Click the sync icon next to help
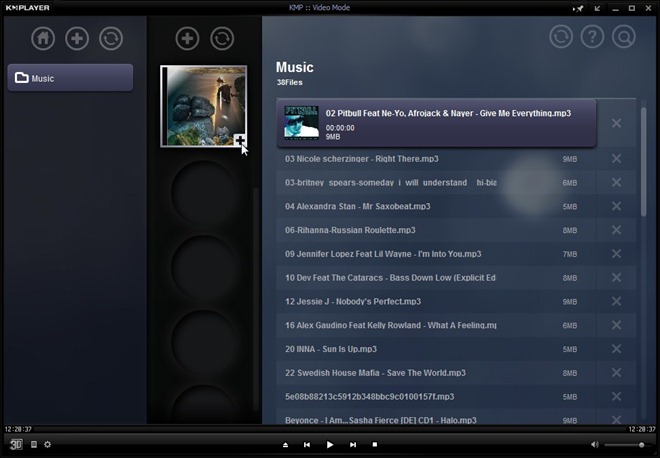Image resolution: width=660 pixels, height=458 pixels. point(561,37)
